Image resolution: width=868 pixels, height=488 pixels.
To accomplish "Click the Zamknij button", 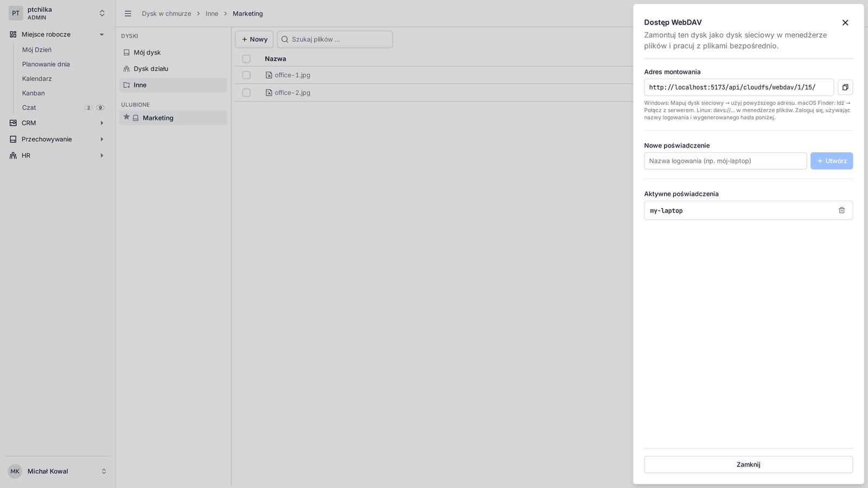I will pyautogui.click(x=748, y=465).
